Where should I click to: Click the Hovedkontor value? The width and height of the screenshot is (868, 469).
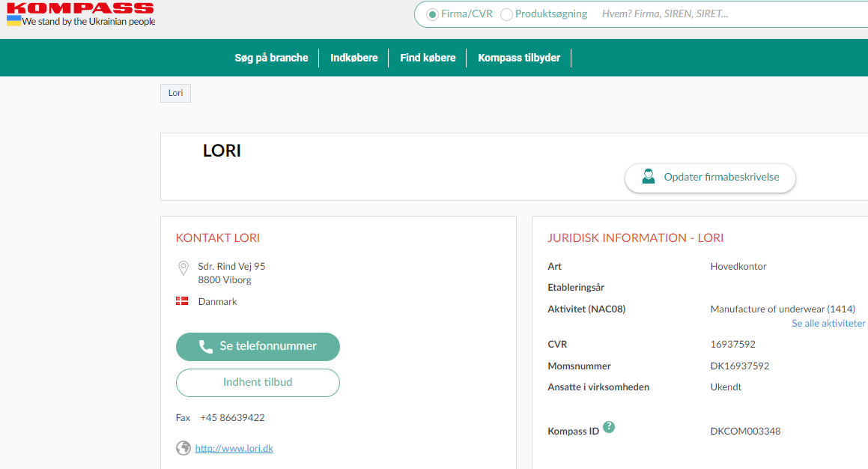738,266
